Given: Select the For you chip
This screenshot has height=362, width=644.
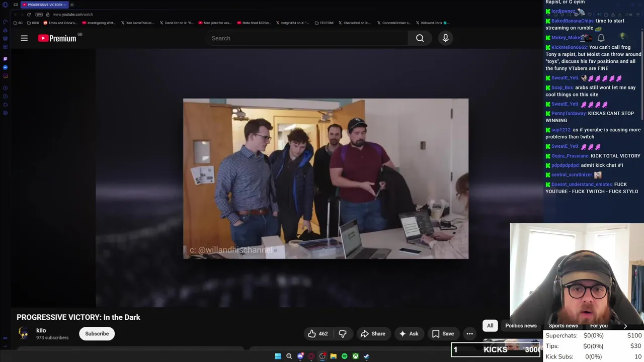Looking at the screenshot, I should 599,326.
